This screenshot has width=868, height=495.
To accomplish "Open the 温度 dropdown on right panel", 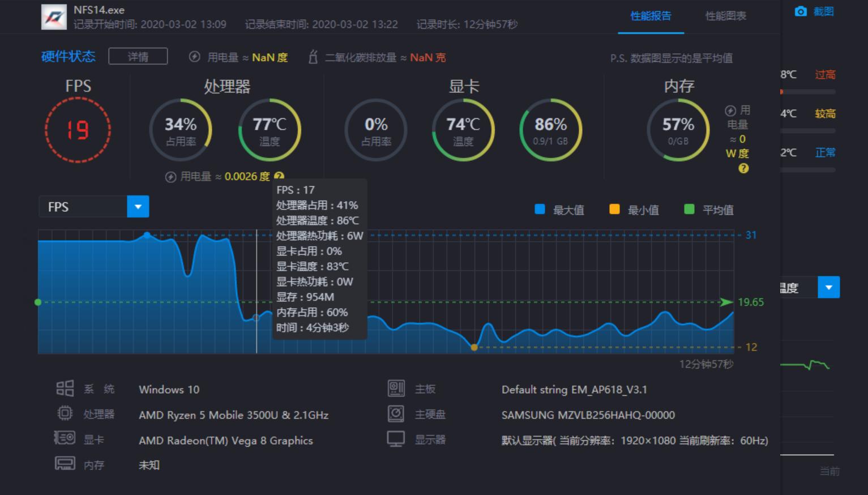I will pos(829,287).
